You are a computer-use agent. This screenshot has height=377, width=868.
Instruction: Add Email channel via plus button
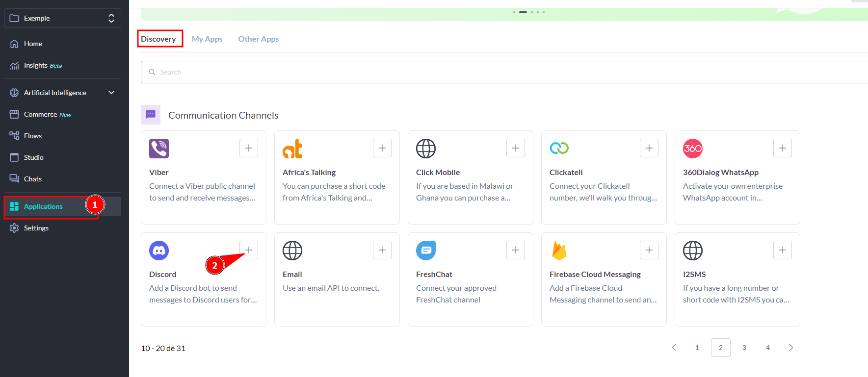point(382,250)
